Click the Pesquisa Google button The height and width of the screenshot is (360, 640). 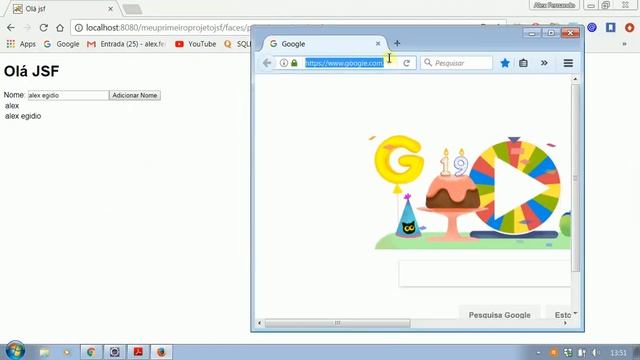[500, 315]
